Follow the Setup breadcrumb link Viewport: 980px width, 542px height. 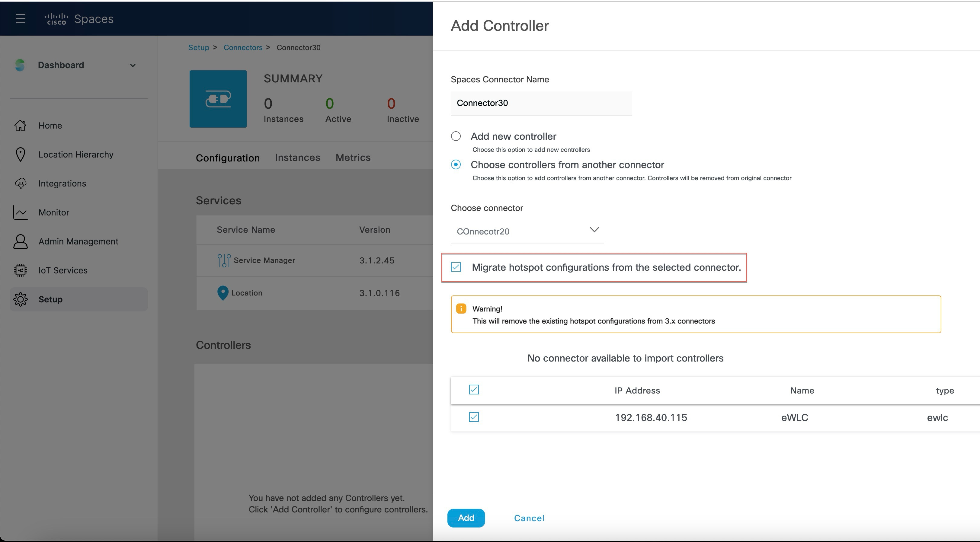[x=199, y=48]
